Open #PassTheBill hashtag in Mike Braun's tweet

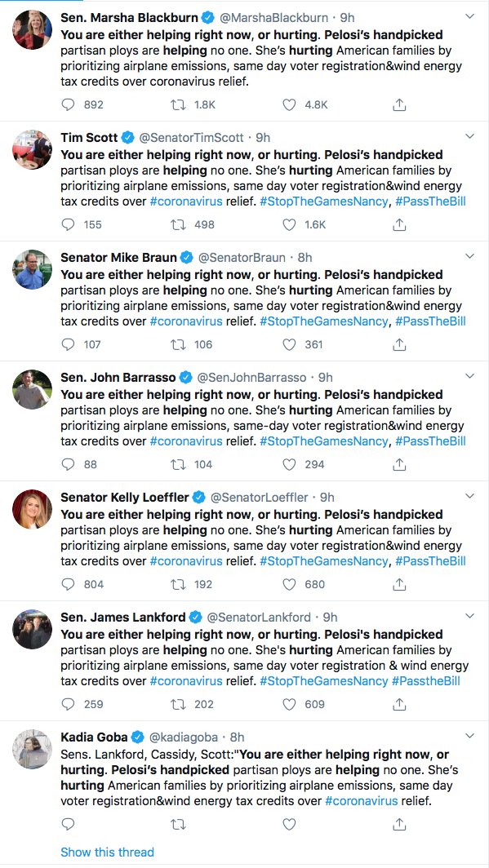[x=430, y=321]
